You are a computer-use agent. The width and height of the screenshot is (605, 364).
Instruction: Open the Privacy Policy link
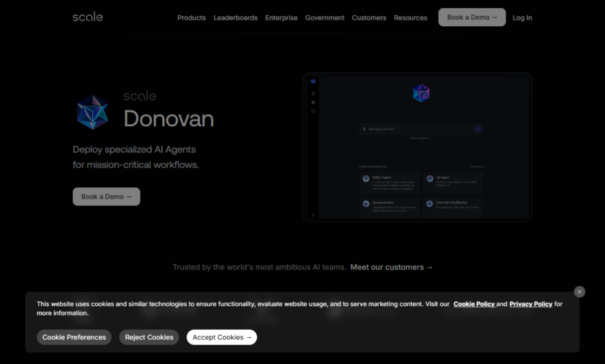[x=530, y=304]
